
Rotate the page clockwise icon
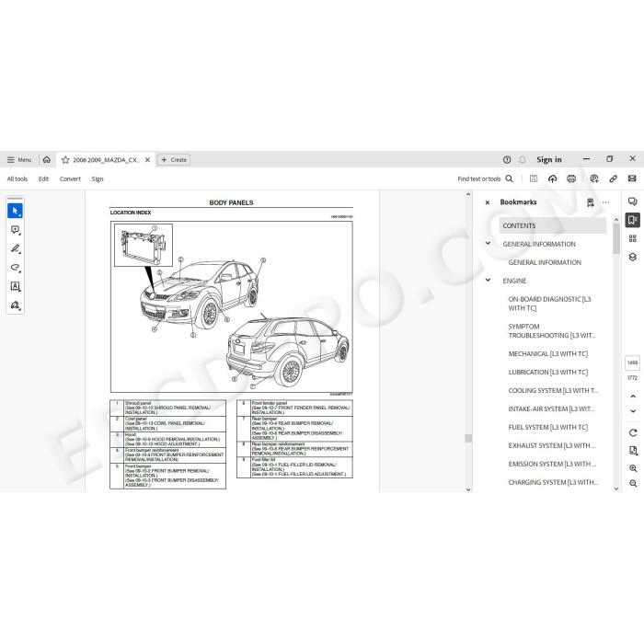pos(633,432)
